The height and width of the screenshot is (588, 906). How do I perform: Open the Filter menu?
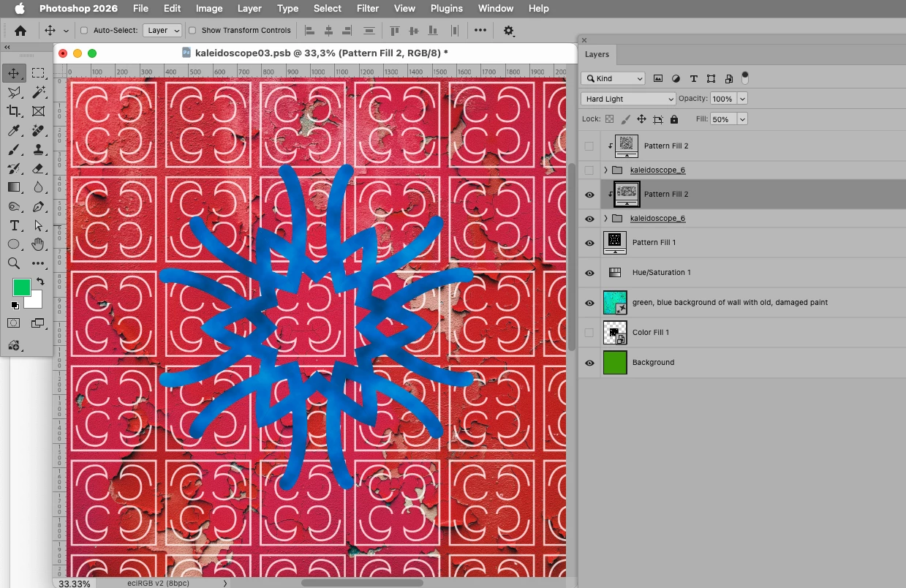click(x=368, y=9)
